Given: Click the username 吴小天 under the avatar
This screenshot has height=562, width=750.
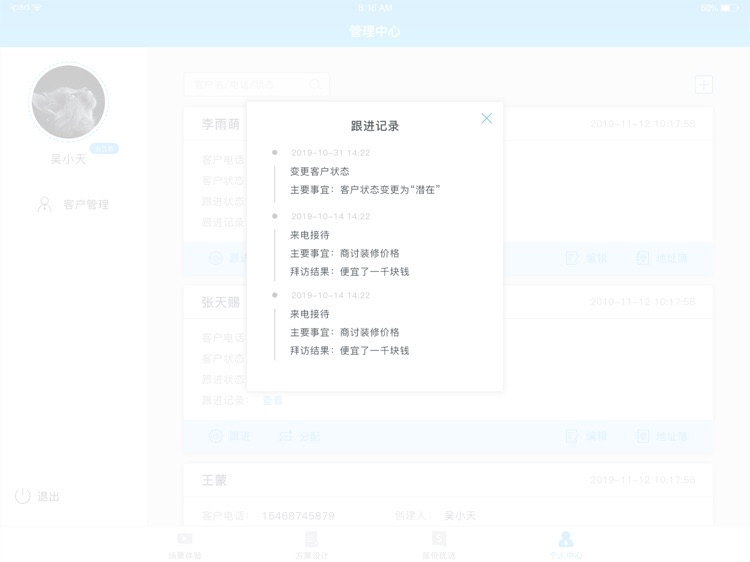Looking at the screenshot, I should click(68, 159).
